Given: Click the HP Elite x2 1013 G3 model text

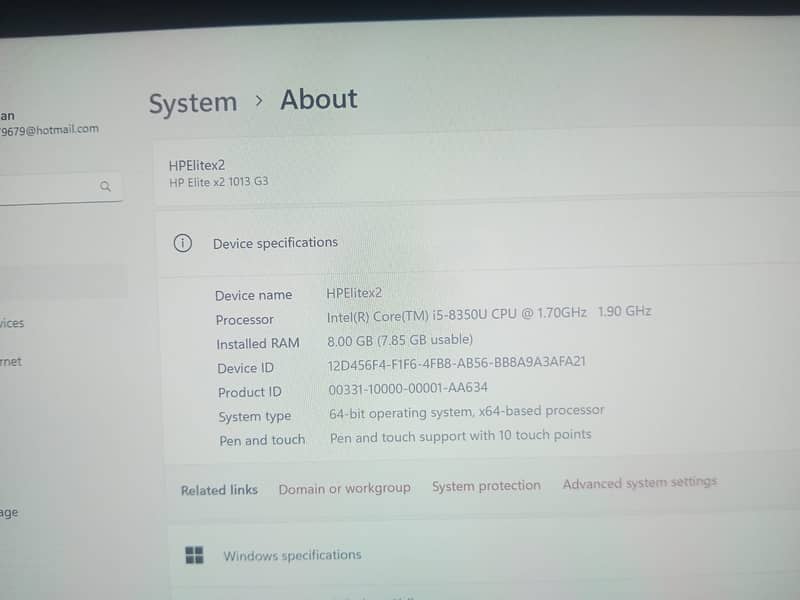Looking at the screenshot, I should click(x=218, y=182).
